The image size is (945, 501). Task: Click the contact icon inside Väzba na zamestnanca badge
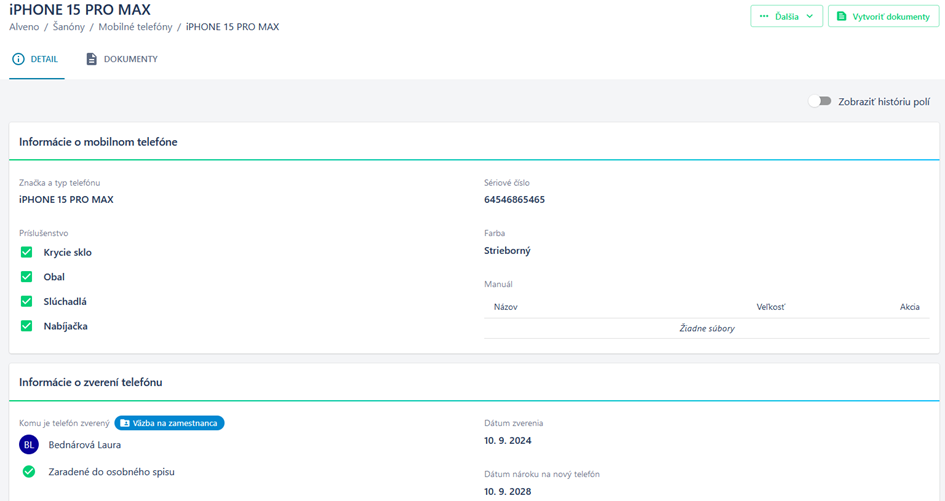tap(125, 423)
